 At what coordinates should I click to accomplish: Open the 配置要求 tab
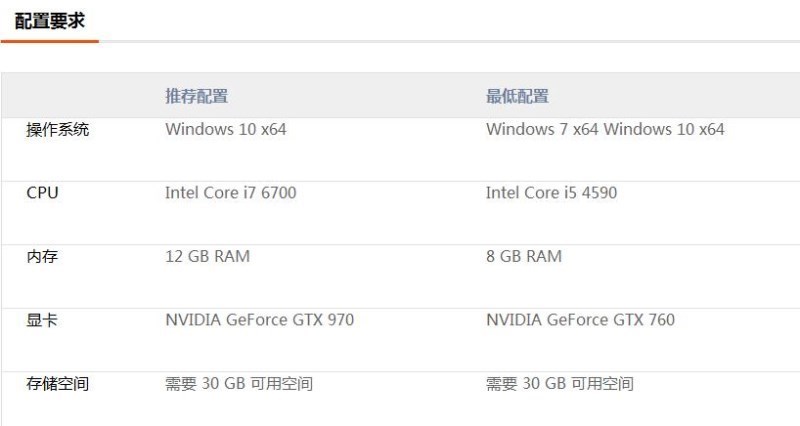pos(49,21)
